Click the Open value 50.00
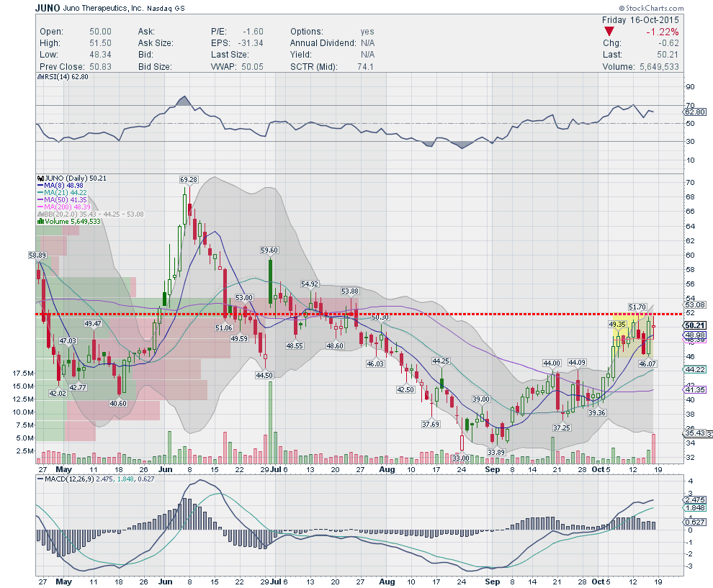The height and width of the screenshot is (588, 713). click(100, 32)
